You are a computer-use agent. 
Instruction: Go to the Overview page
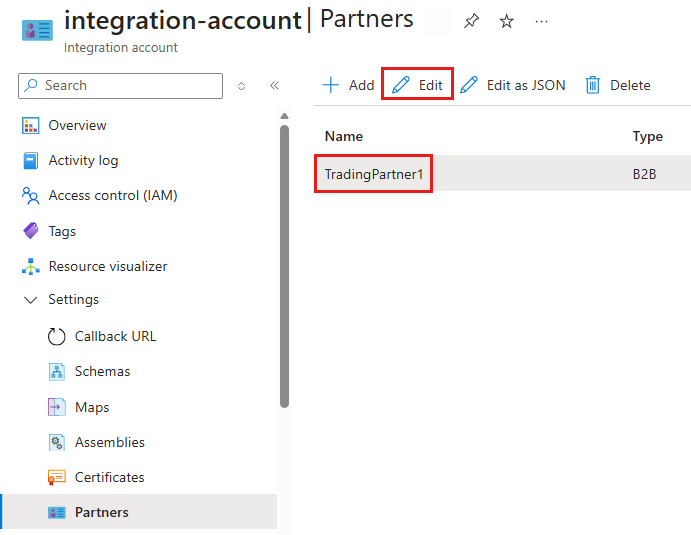pos(77,126)
